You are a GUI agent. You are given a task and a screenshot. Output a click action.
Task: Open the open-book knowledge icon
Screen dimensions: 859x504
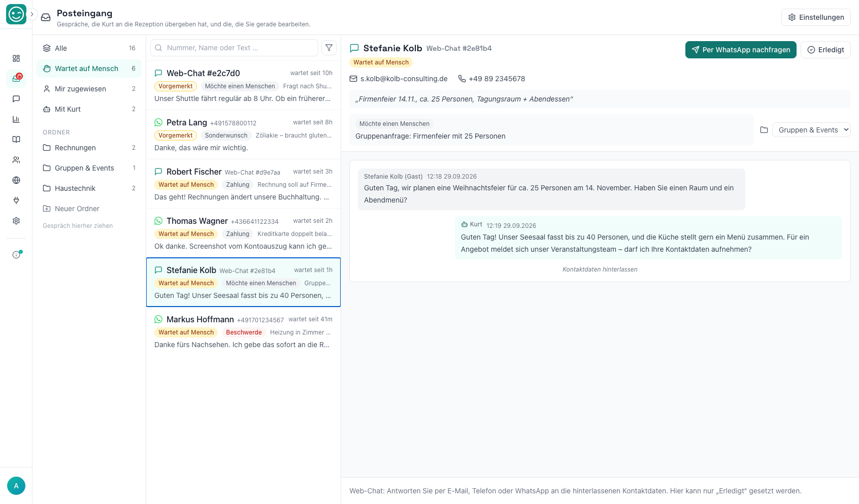pyautogui.click(x=16, y=140)
